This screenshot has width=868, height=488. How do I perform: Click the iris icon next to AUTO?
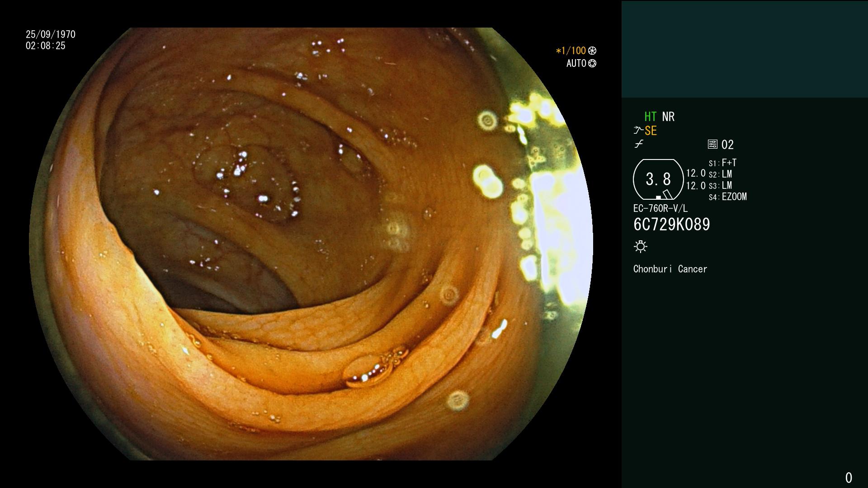click(592, 64)
